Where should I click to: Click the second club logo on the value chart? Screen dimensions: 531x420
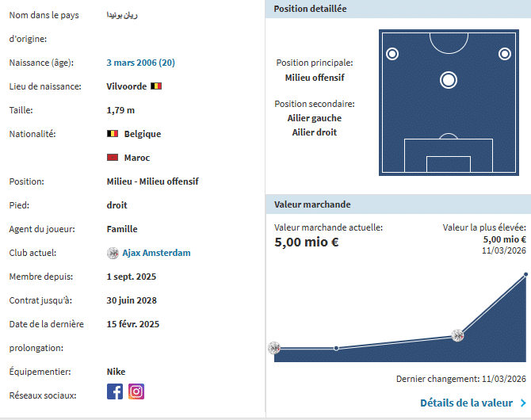pyautogui.click(x=457, y=335)
